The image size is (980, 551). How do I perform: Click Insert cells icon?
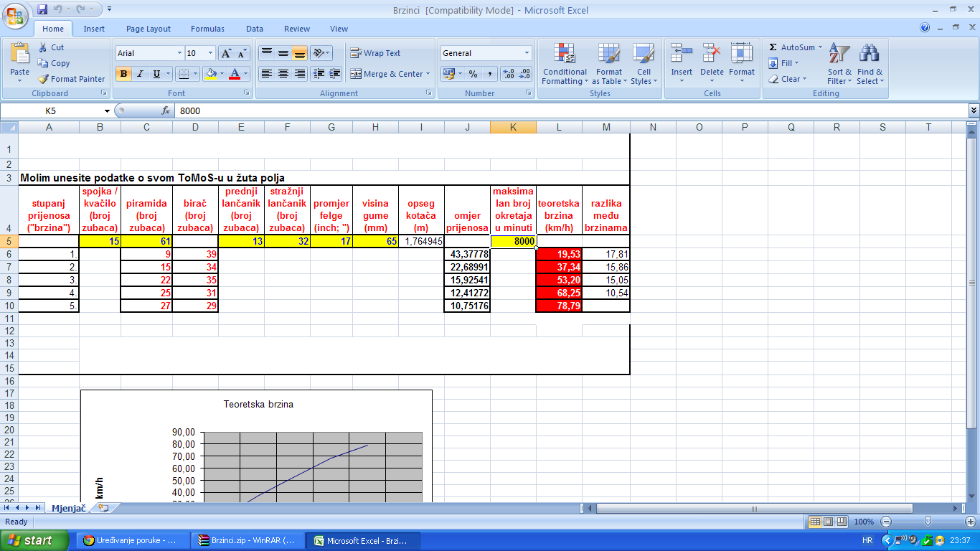click(682, 54)
